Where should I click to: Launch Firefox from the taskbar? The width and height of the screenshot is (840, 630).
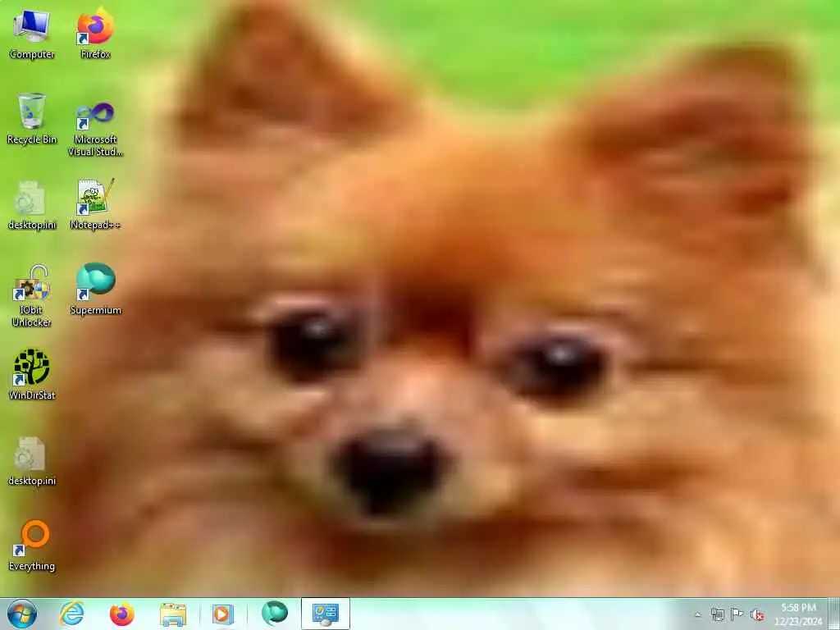(x=121, y=614)
